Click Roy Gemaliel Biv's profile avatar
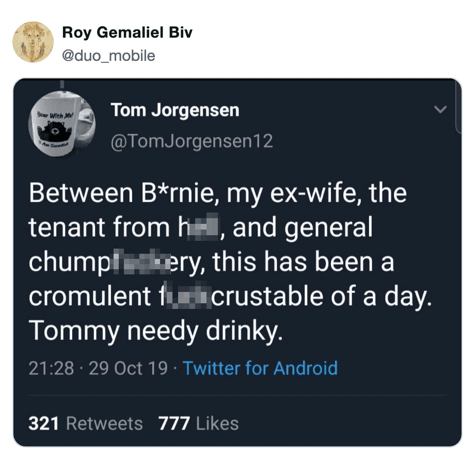This screenshot has height=458, width=476. 33,42
